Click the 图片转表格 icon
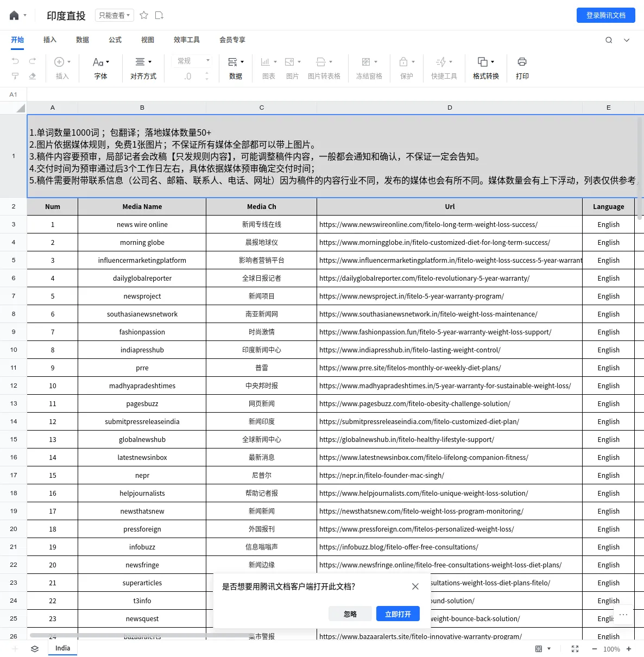This screenshot has height=657, width=644. pyautogui.click(x=321, y=62)
